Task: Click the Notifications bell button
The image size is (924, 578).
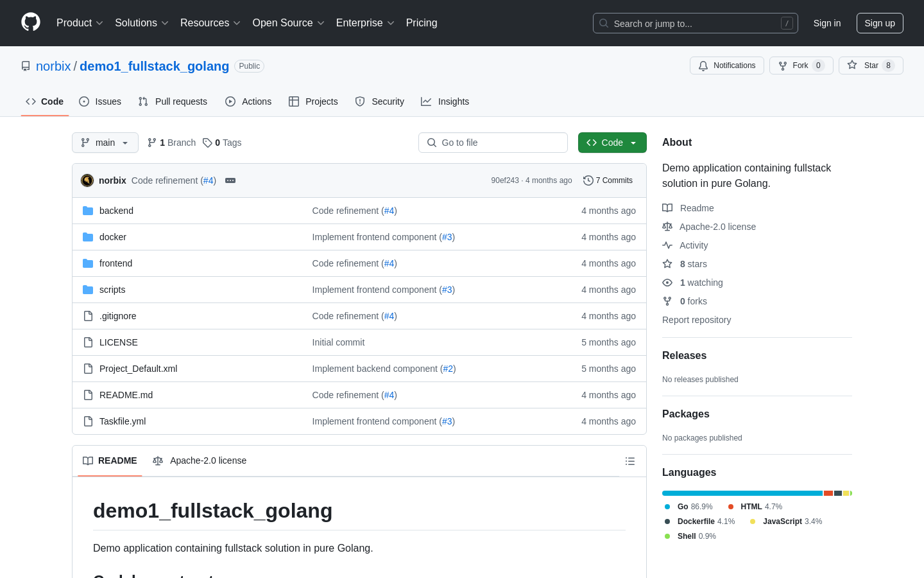Action: [727, 66]
